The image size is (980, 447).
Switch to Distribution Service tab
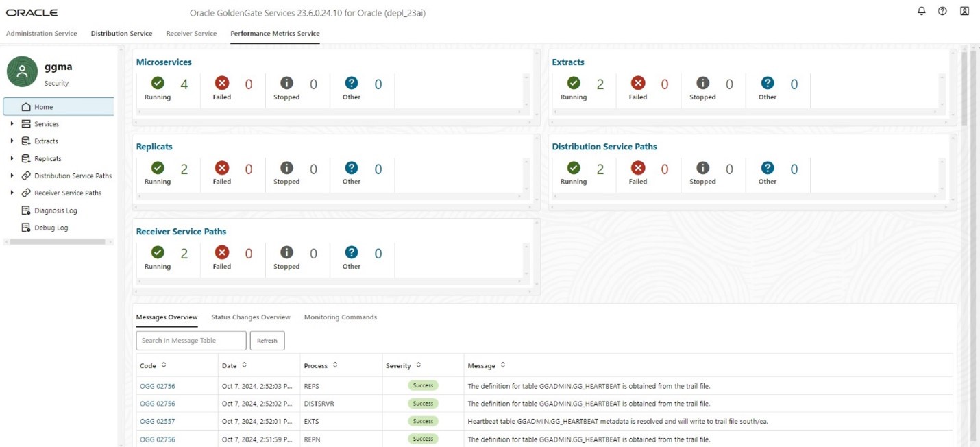[x=121, y=33]
